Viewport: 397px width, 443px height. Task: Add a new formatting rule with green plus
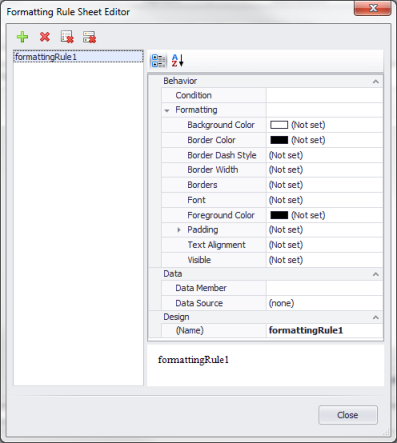(x=22, y=37)
